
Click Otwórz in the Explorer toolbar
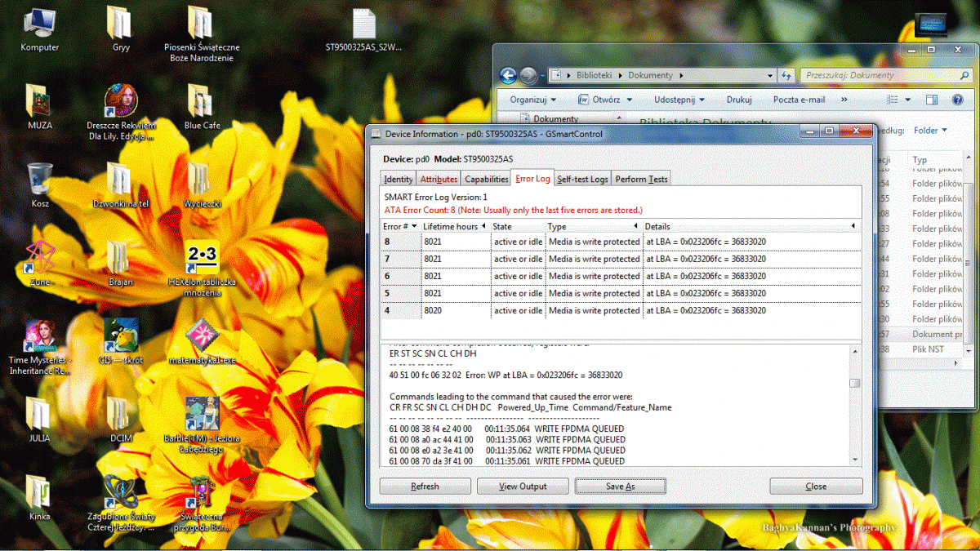point(599,100)
